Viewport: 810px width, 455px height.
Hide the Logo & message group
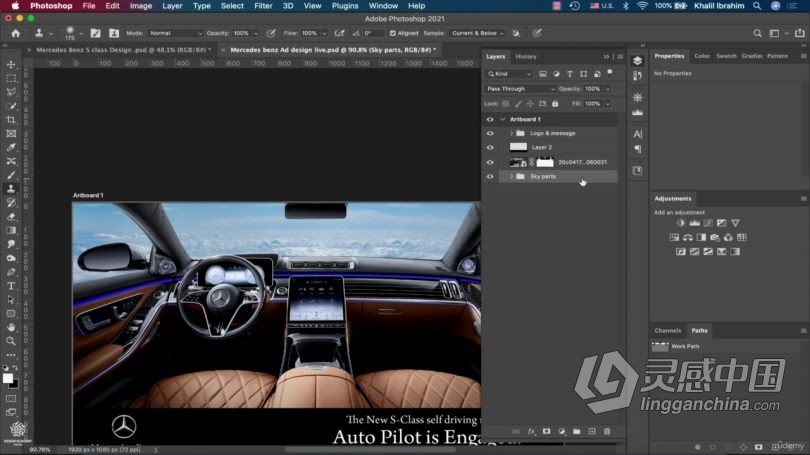pos(490,133)
